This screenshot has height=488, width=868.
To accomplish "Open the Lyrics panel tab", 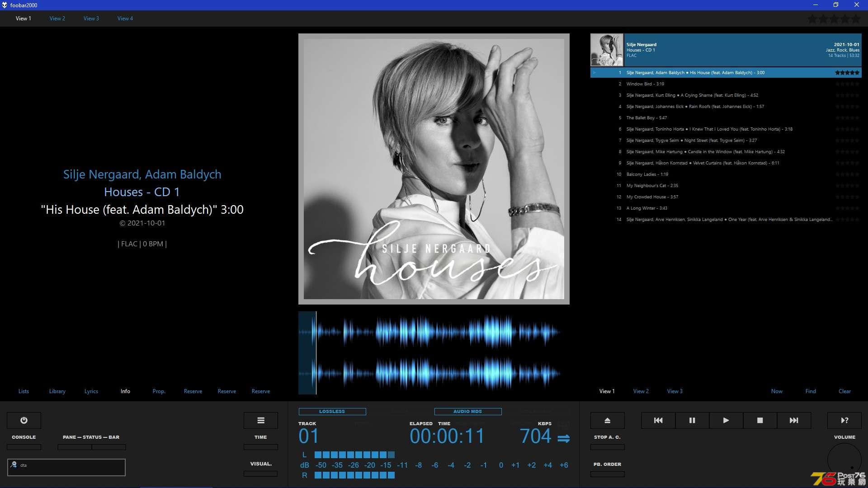I will [91, 391].
